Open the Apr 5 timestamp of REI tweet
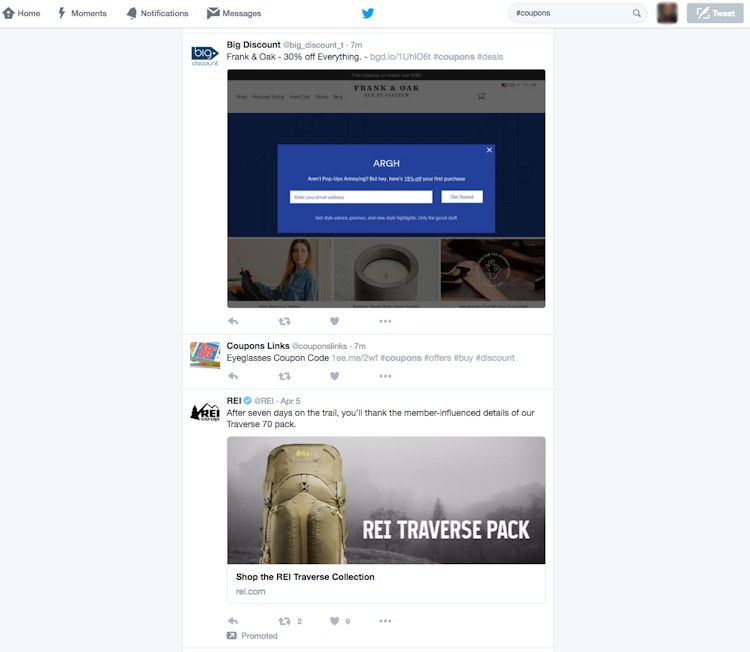 click(290, 401)
